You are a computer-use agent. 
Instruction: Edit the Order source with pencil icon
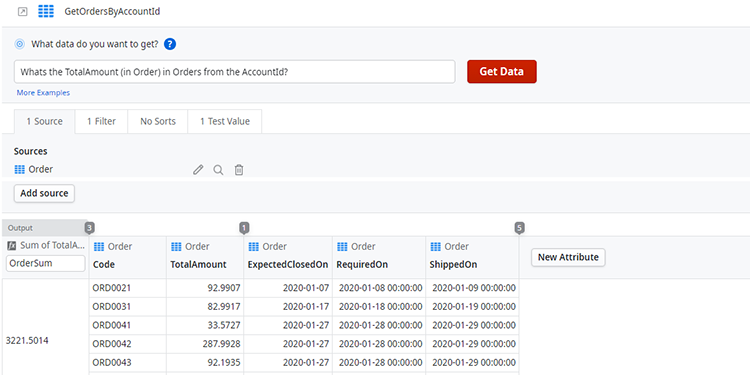[198, 169]
